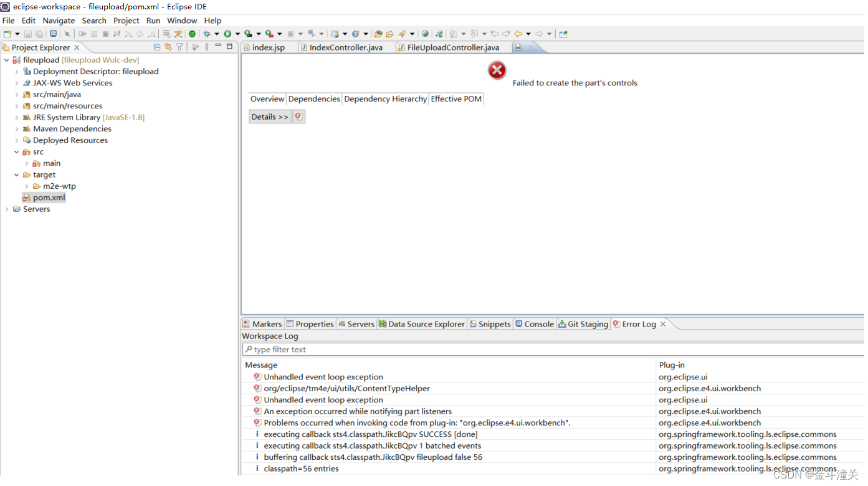Screen dimensions: 868x486
Task: Expand Deployment Descriptor: fileupload node
Action: point(17,72)
